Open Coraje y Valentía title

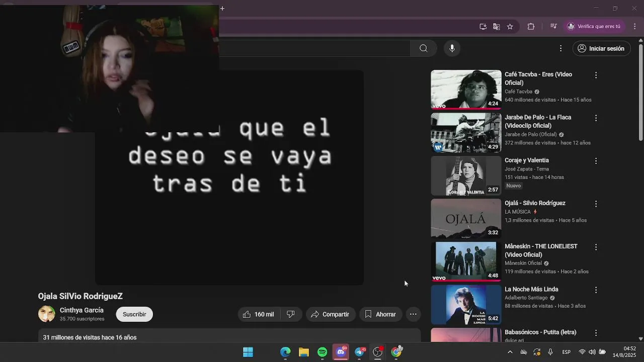coord(527,160)
